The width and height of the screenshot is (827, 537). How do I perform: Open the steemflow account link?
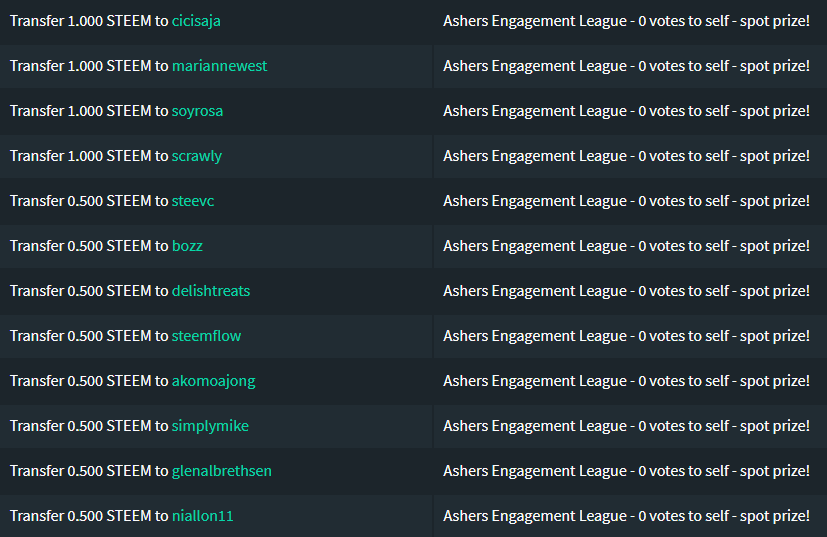click(206, 336)
